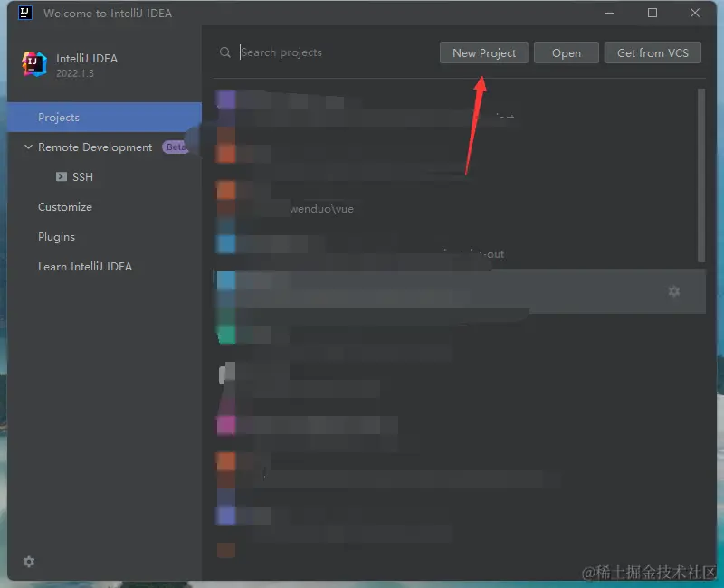Viewport: 724px width, 588px height.
Task: Click the SSH terminal icon
Action: (62, 176)
